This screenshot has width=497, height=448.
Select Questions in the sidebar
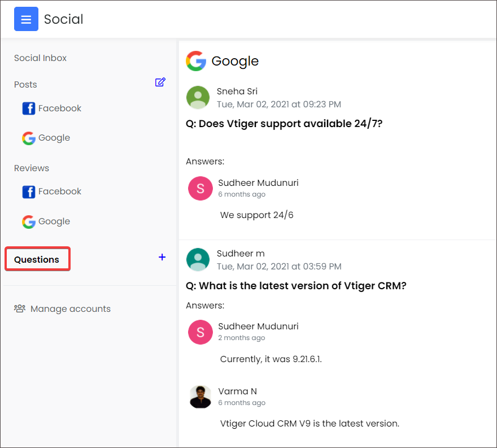[37, 259]
